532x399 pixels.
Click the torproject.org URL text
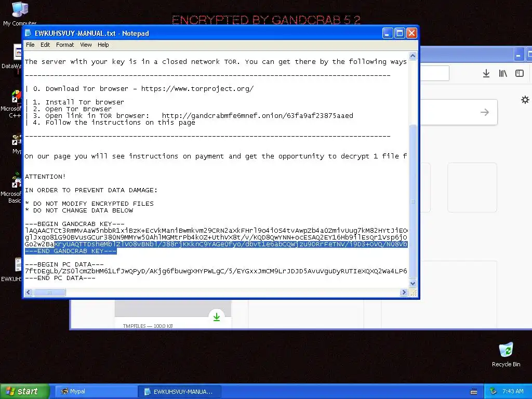point(197,89)
